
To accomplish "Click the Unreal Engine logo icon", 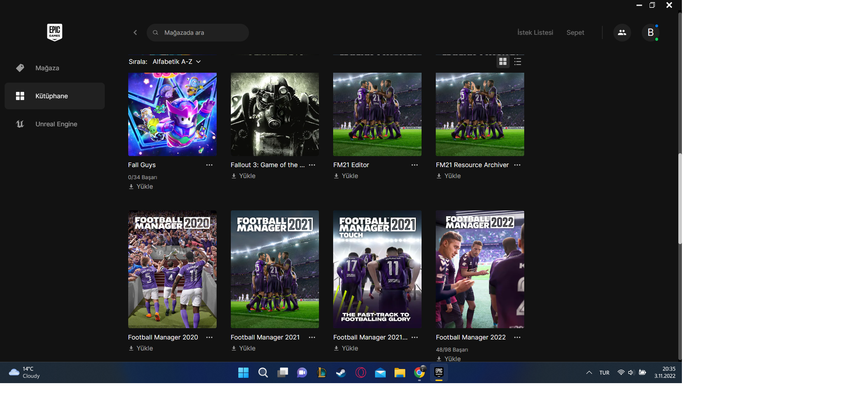I will 20,124.
